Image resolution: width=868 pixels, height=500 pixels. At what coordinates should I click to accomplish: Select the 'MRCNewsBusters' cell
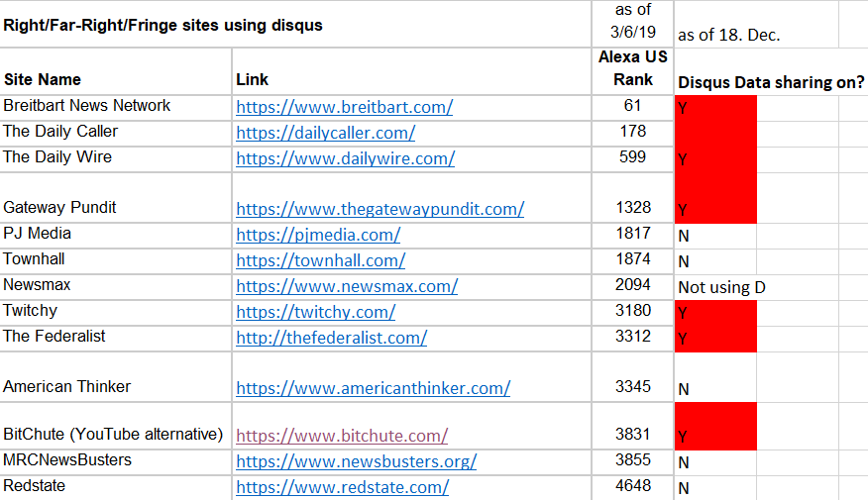coord(116,461)
